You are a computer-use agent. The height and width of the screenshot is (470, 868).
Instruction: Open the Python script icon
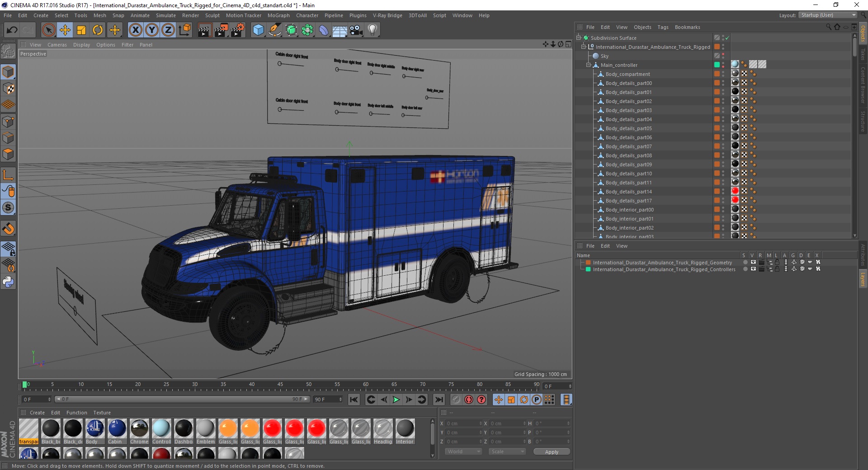(8, 282)
